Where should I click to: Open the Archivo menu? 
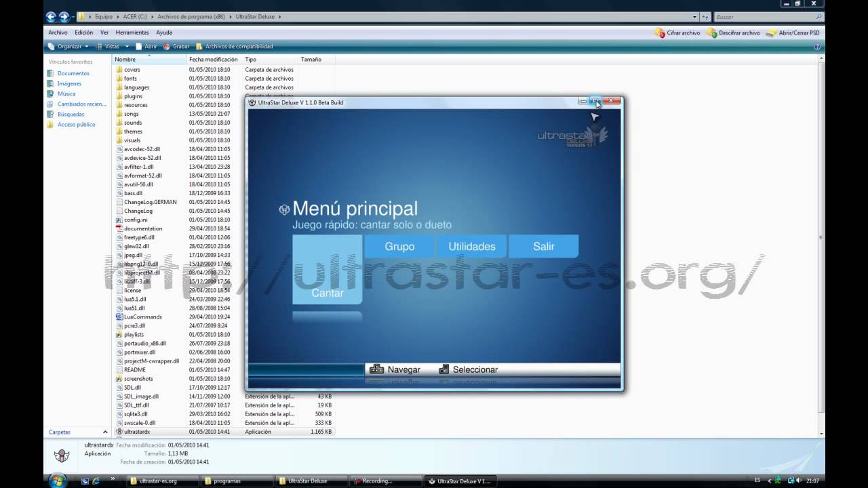[x=58, y=33]
